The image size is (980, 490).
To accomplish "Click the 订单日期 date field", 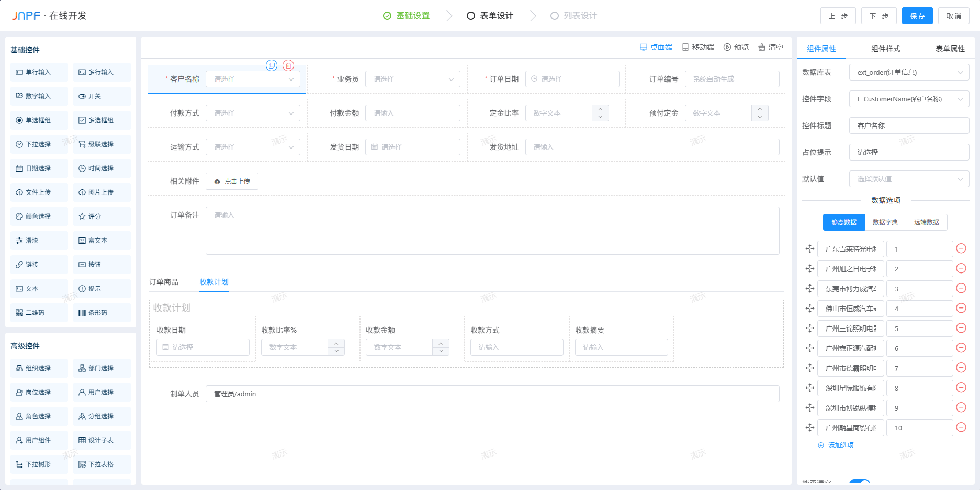I will (572, 79).
